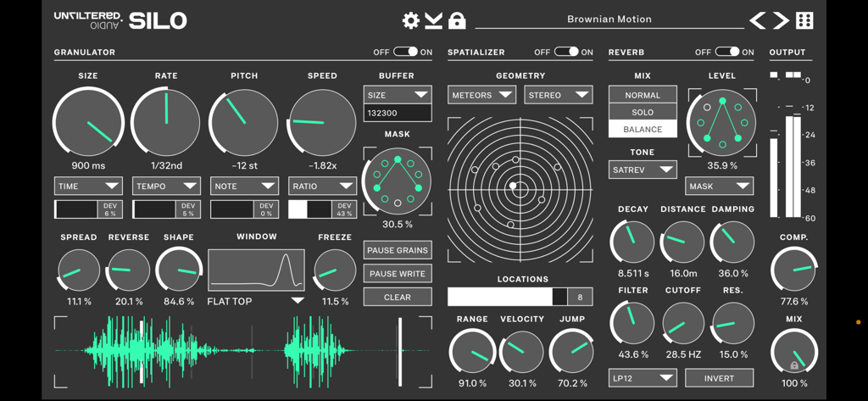Image resolution: width=868 pixels, height=401 pixels.
Task: Switch the Reverb on/off toggle
Action: click(x=727, y=53)
